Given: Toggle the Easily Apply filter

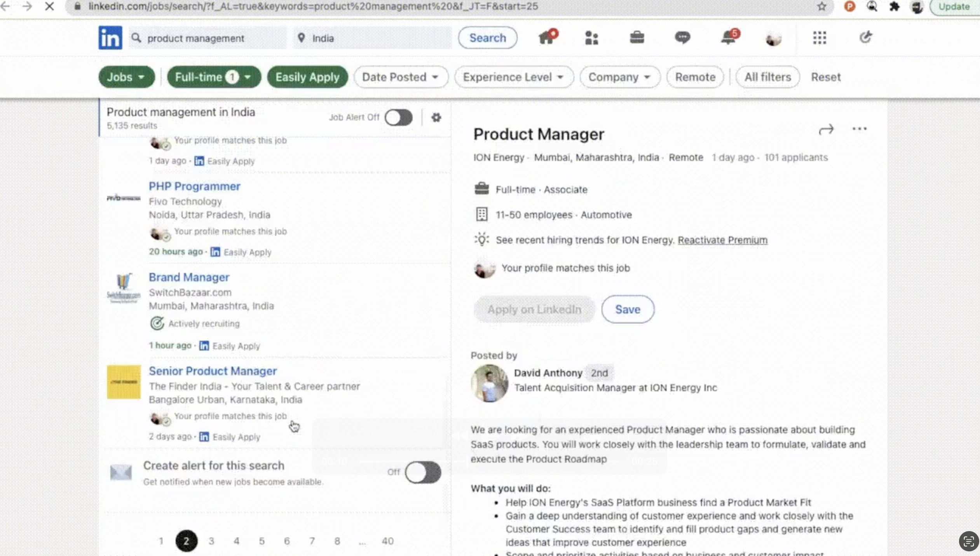Looking at the screenshot, I should point(307,77).
